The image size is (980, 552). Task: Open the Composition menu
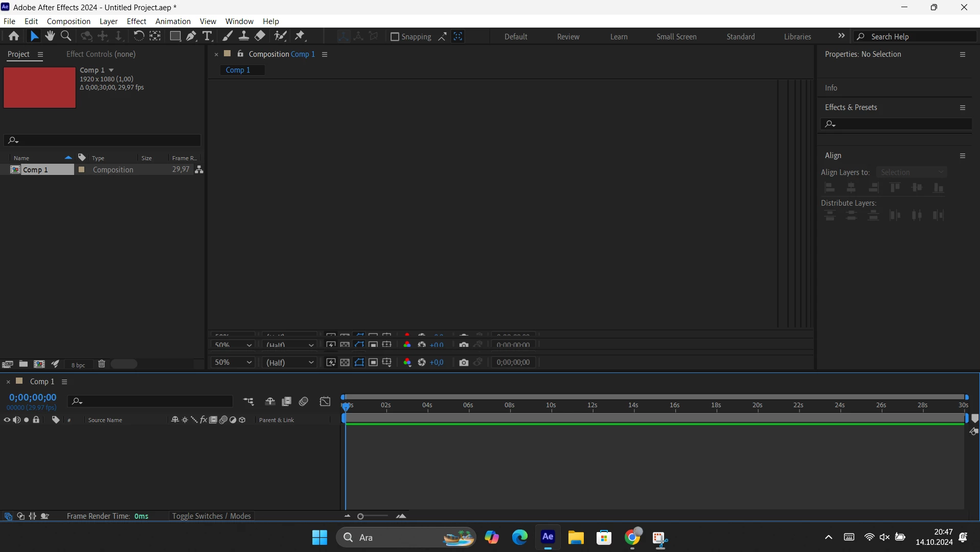coord(69,21)
